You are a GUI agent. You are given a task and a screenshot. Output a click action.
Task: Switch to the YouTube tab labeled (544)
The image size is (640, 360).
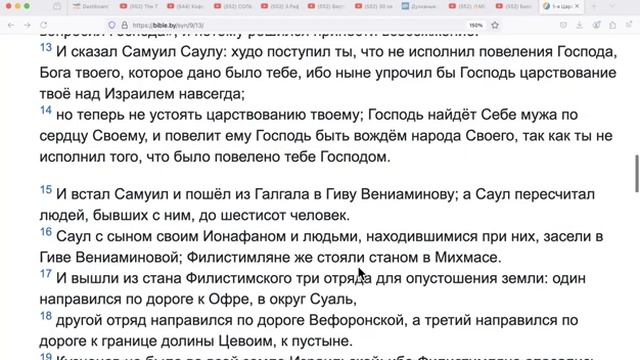(186, 7)
